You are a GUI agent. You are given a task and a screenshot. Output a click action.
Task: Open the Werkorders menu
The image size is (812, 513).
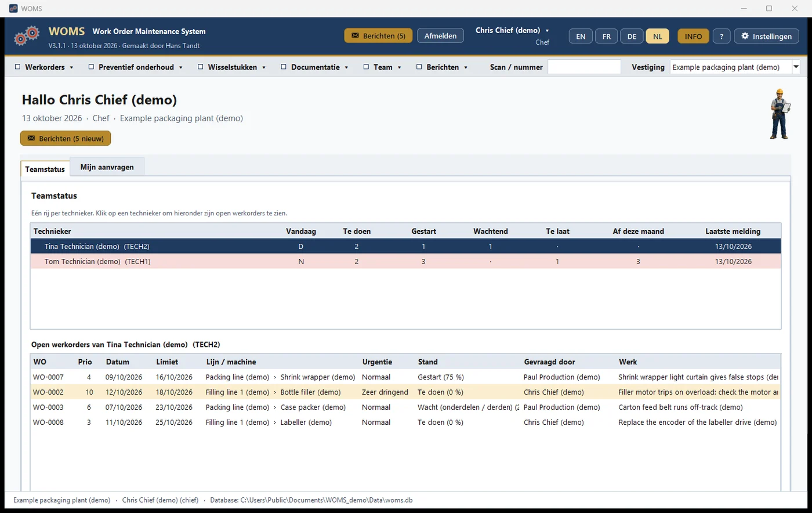pos(44,67)
